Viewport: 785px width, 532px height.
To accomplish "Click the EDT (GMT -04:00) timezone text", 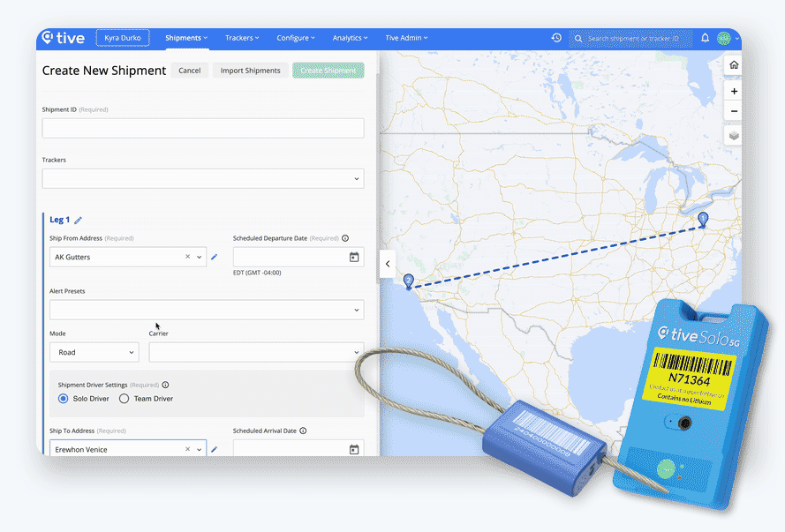I will (257, 273).
